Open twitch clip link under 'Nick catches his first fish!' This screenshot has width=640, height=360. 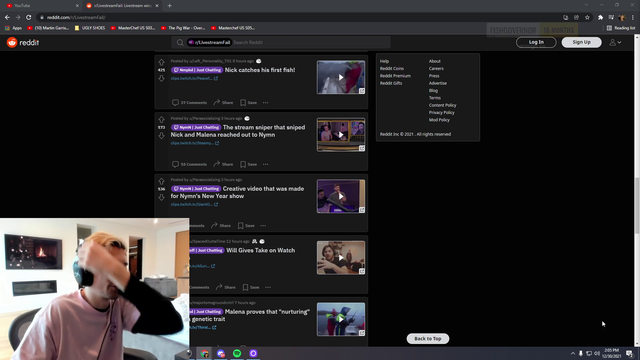tap(194, 78)
